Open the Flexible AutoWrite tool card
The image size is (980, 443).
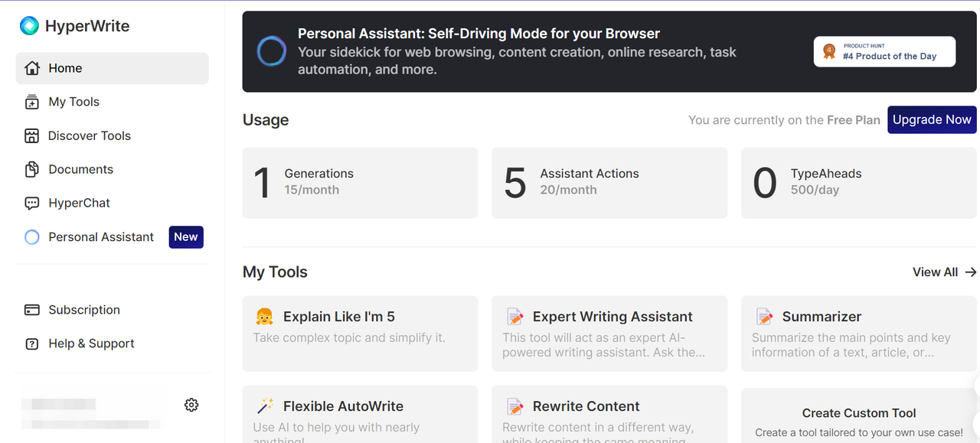tap(360, 414)
